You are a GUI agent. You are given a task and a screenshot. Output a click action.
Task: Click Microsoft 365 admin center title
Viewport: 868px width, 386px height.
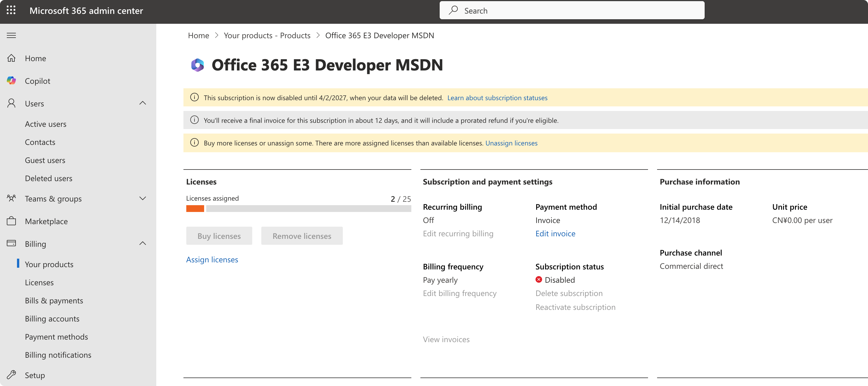click(x=86, y=10)
